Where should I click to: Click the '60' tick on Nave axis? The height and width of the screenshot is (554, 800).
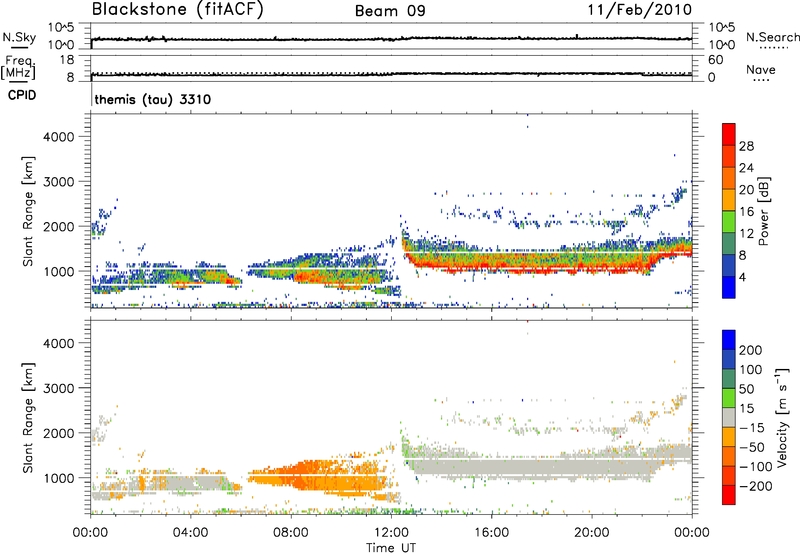coord(715,60)
